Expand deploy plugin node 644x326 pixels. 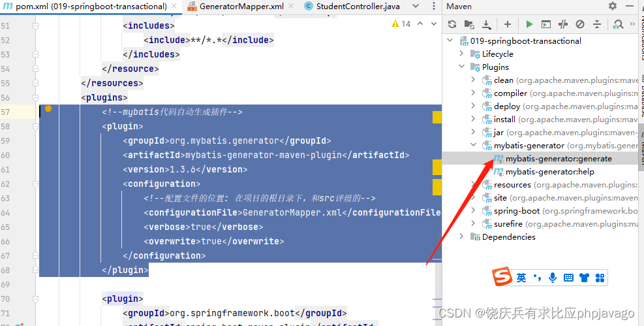pos(474,106)
